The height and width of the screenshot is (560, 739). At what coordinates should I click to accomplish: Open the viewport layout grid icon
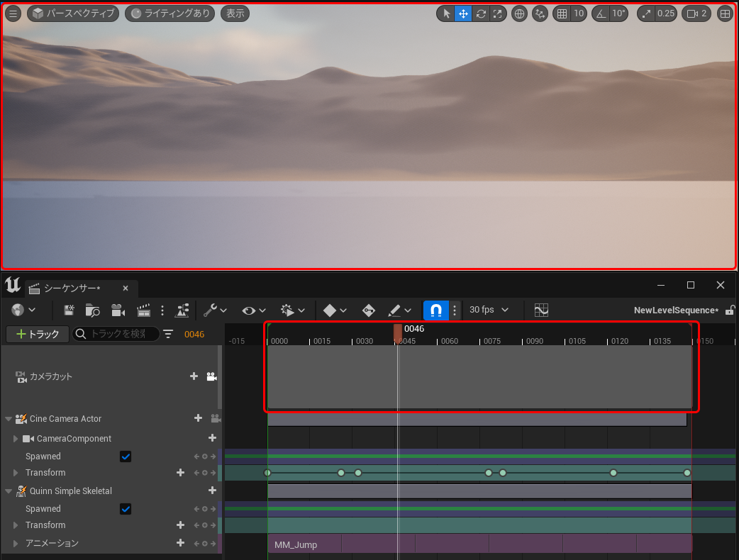[x=725, y=13]
